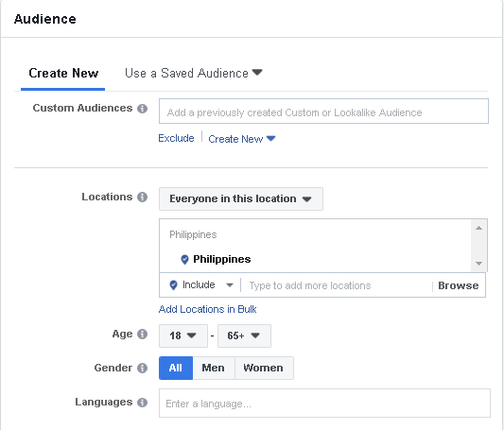Click the Languages info icon
This screenshot has width=504, height=430.
142,402
